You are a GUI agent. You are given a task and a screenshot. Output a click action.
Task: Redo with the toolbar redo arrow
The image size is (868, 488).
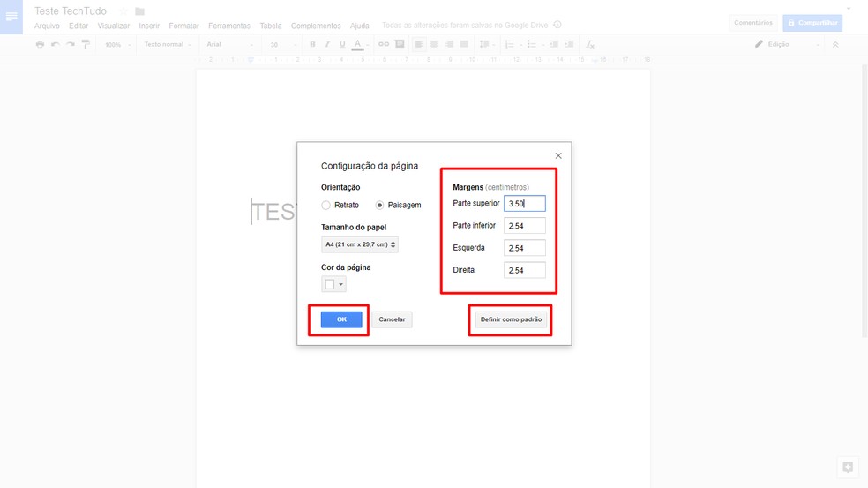[71, 44]
